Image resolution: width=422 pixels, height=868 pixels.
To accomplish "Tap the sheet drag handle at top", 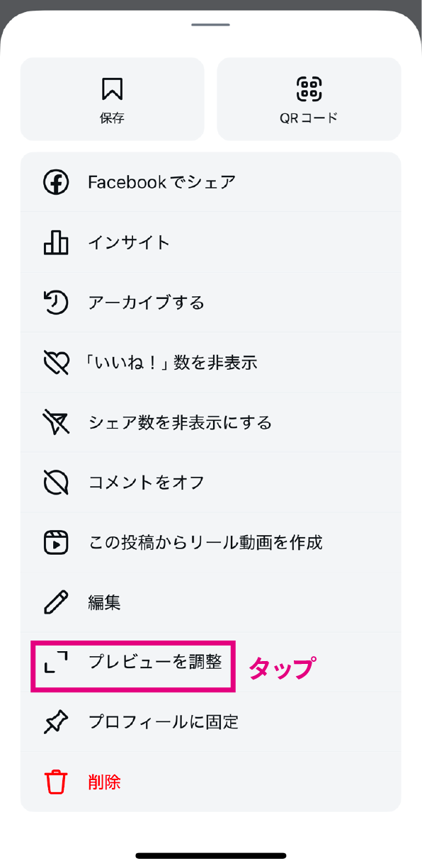I will pos(211,25).
